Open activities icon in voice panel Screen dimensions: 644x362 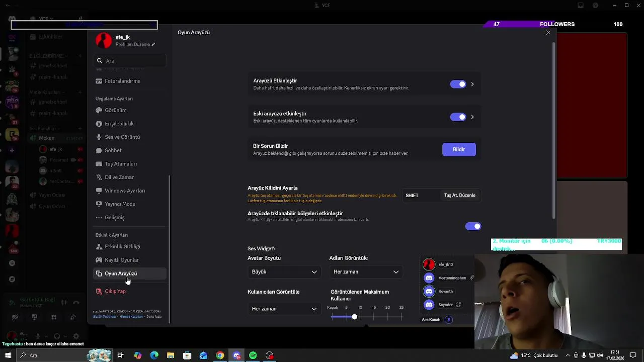[54, 317]
